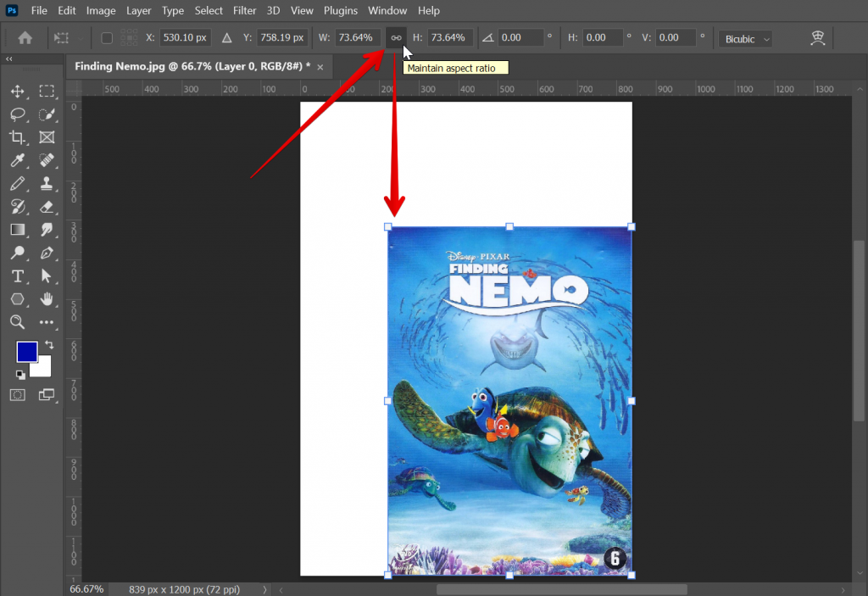
Task: Choose the Crop tool
Action: [17, 137]
